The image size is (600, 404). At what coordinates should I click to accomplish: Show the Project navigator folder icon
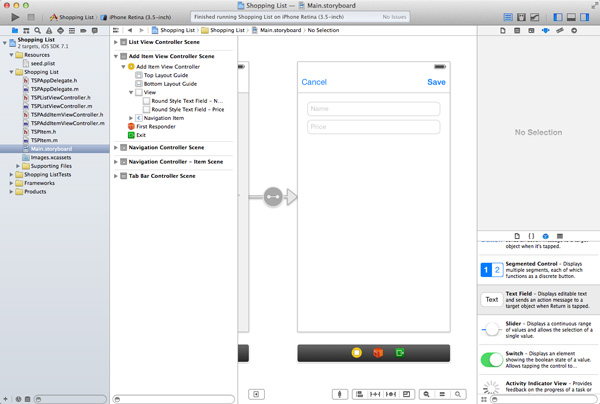coord(15,31)
